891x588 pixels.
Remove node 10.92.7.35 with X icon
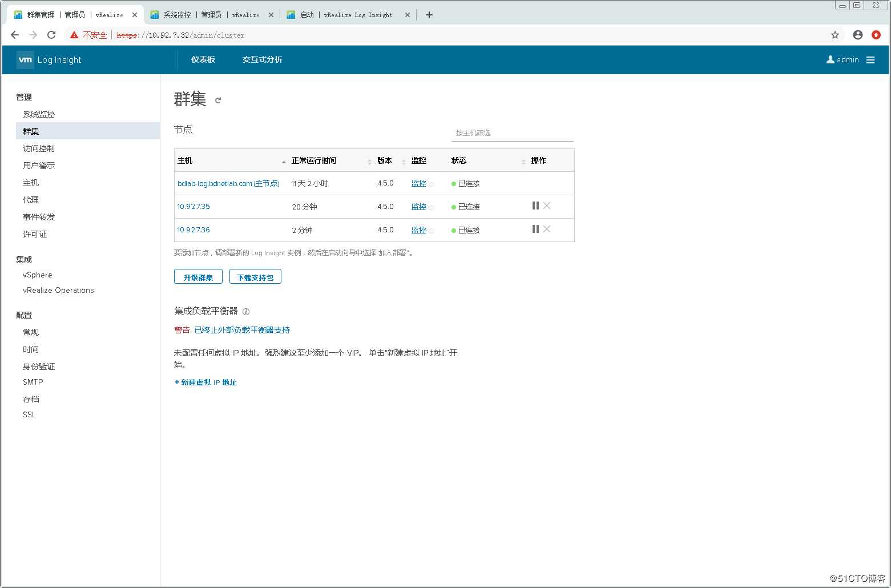tap(547, 206)
